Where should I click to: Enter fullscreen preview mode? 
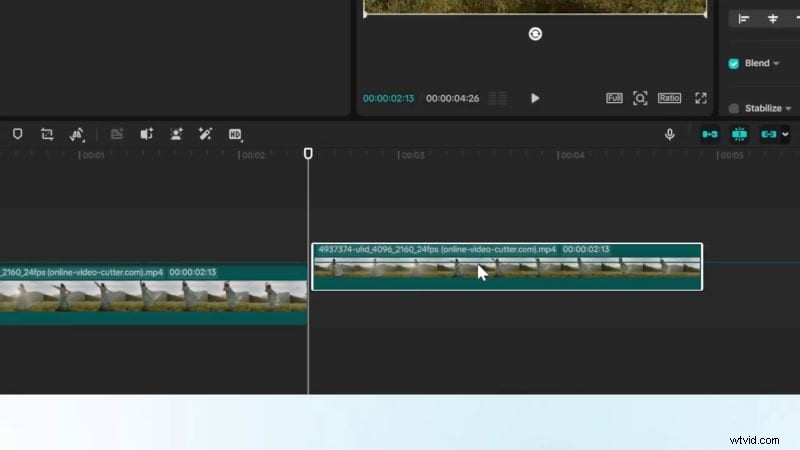coord(701,98)
